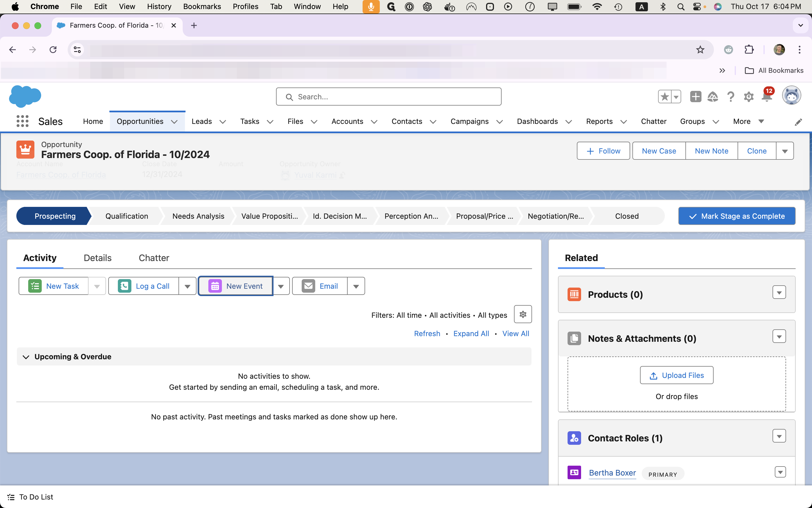Open the notifications bell
Image resolution: width=812 pixels, height=508 pixels.
767,97
